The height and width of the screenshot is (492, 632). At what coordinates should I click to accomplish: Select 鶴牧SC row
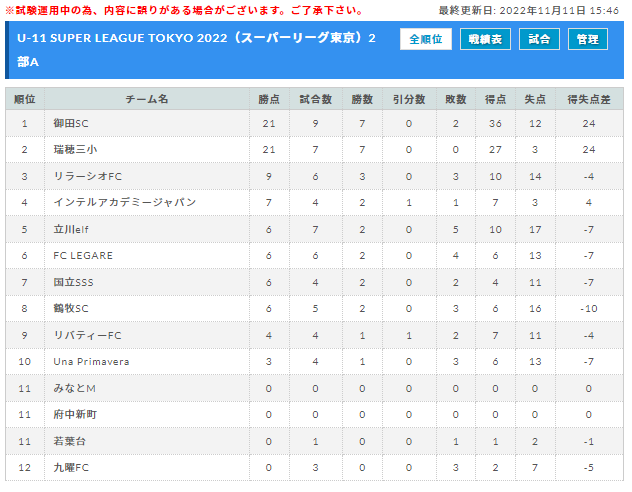tap(314, 308)
